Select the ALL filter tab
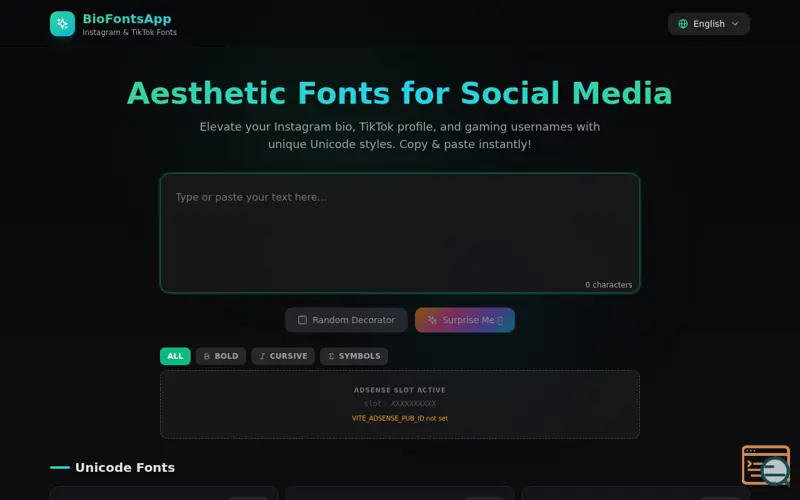This screenshot has height=500, width=800. pos(175,356)
